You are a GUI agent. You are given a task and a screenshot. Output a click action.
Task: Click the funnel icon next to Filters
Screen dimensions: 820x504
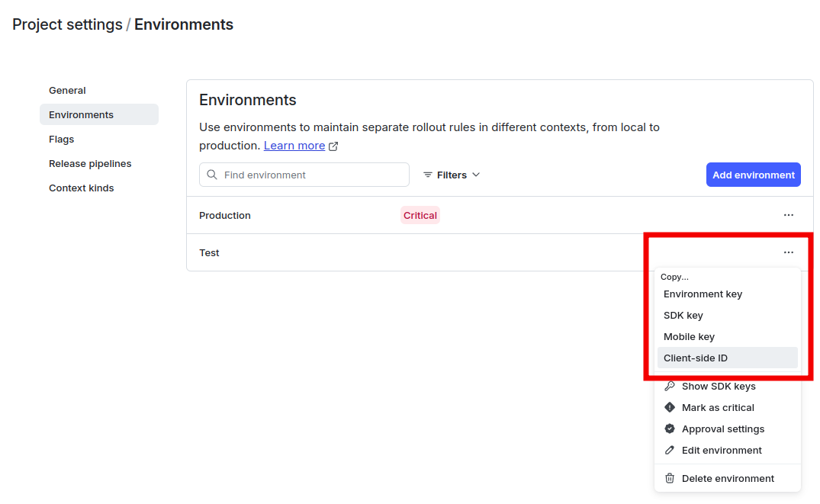[428, 175]
